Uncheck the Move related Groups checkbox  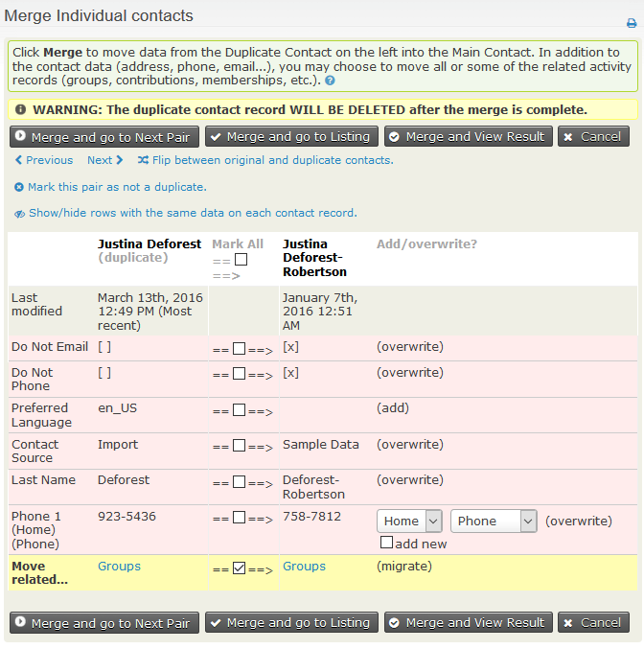coord(240,568)
